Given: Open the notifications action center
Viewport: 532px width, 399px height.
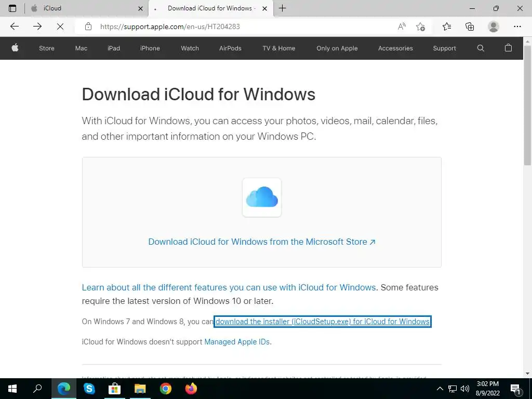Looking at the screenshot, I should click(x=515, y=389).
